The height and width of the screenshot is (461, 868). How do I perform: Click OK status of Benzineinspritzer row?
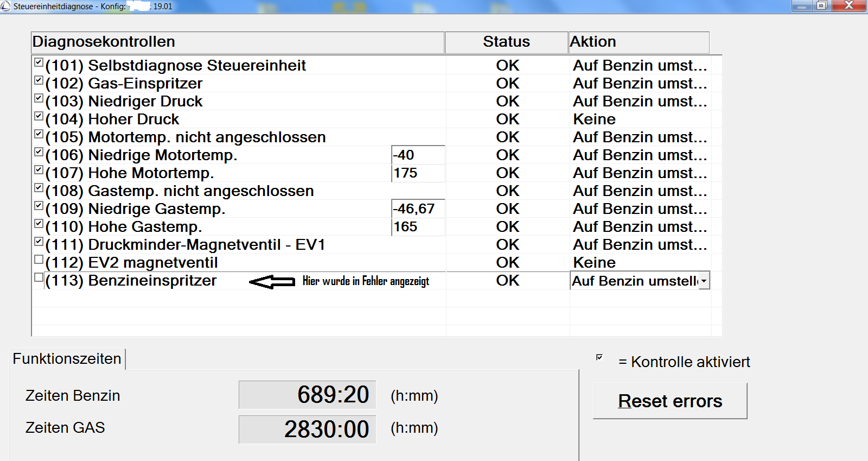507,280
